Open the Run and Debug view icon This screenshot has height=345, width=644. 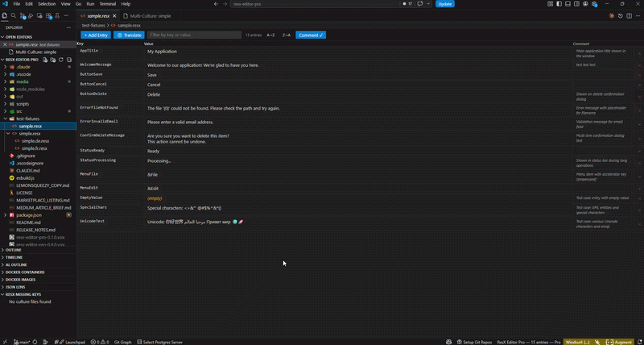click(31, 15)
